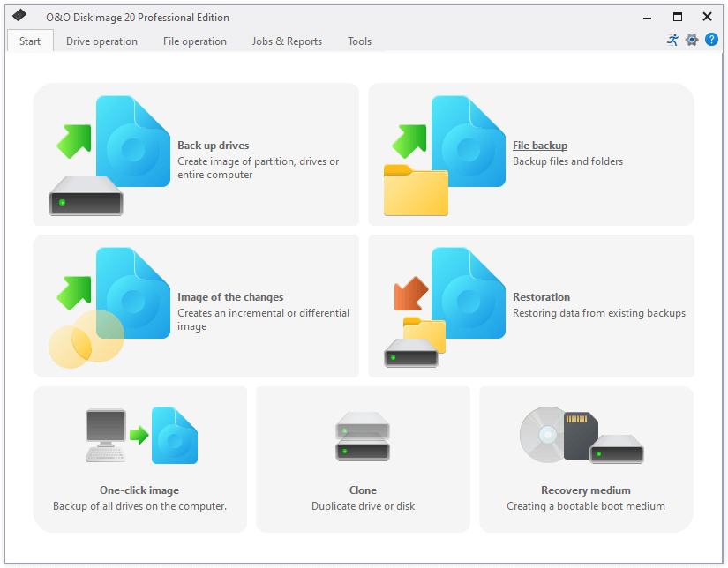Screen dimensions: 728x568
Task: Click the window title 'O&O DiskImage 20 Professional Edition'
Action: click(x=138, y=18)
